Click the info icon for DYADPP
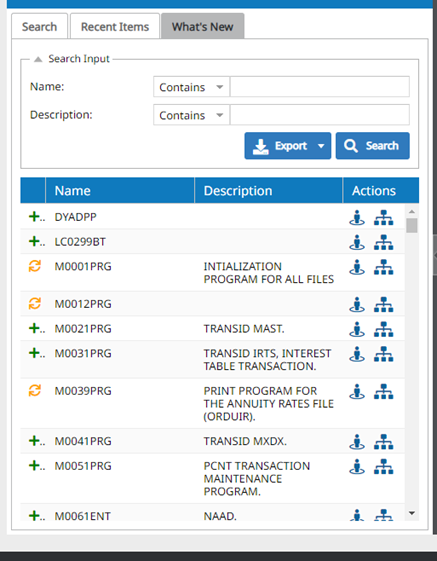 point(357,218)
